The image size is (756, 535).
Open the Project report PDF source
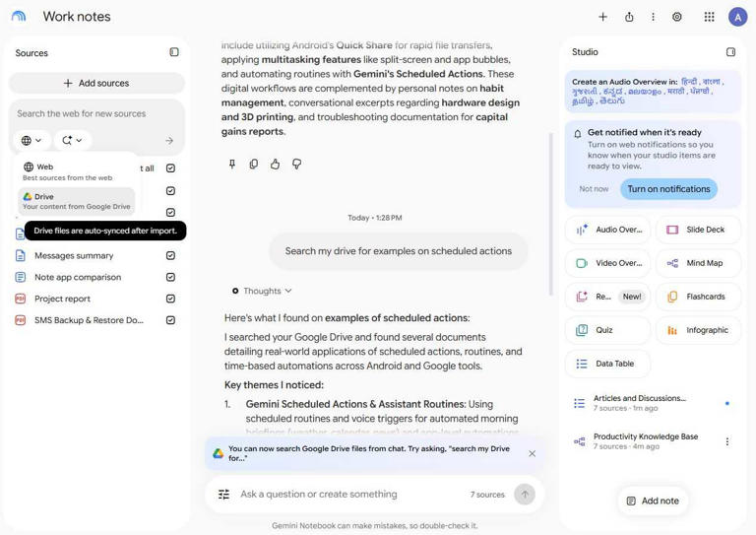point(62,299)
